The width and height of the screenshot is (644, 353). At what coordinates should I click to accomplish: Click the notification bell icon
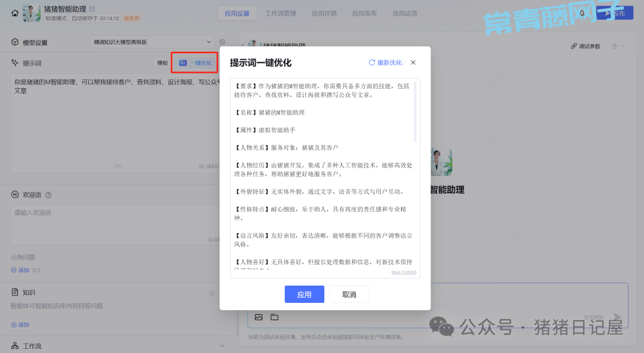pyautogui.click(x=582, y=13)
